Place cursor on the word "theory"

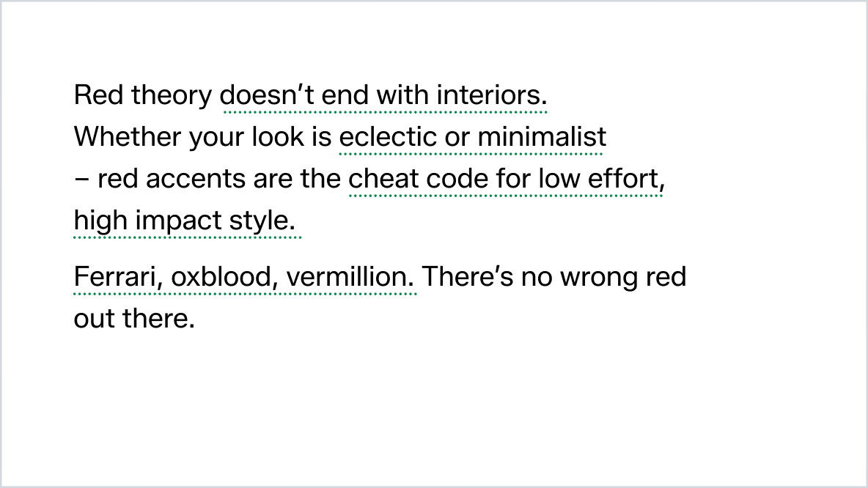pyautogui.click(x=178, y=96)
